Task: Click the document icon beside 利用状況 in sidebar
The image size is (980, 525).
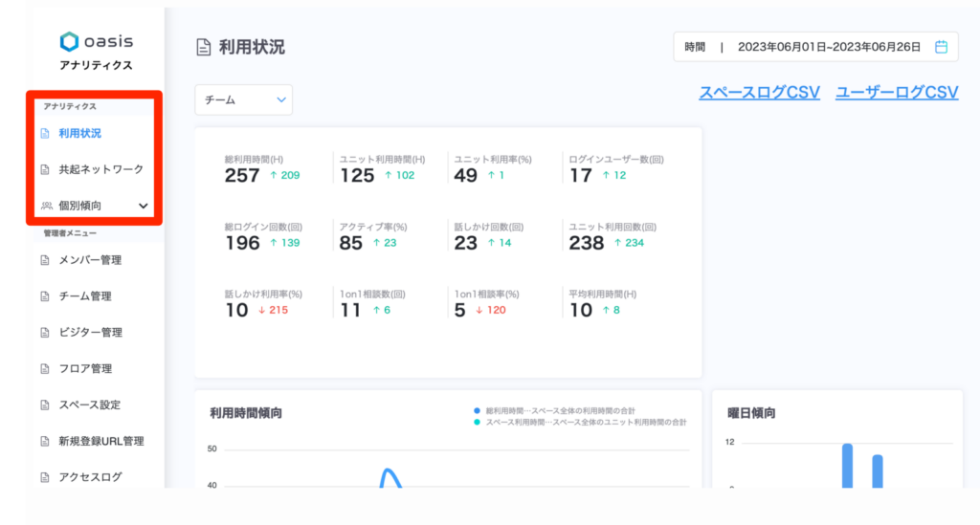Action: click(44, 133)
